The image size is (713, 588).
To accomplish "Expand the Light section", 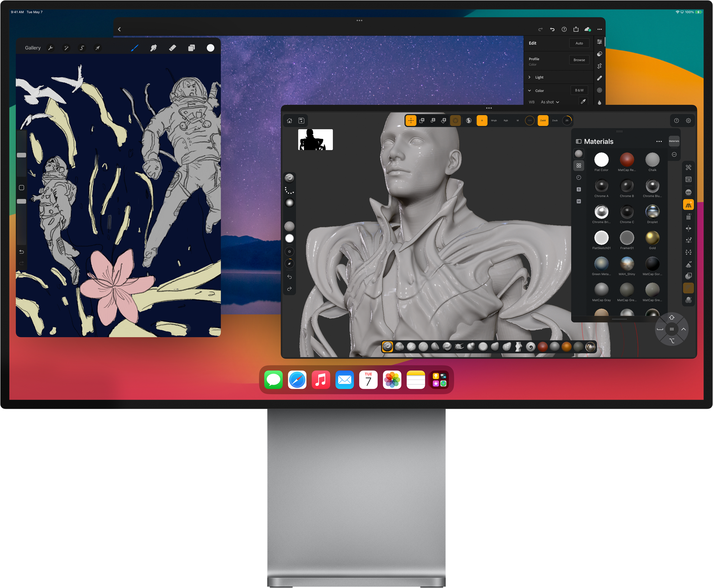I will point(539,77).
